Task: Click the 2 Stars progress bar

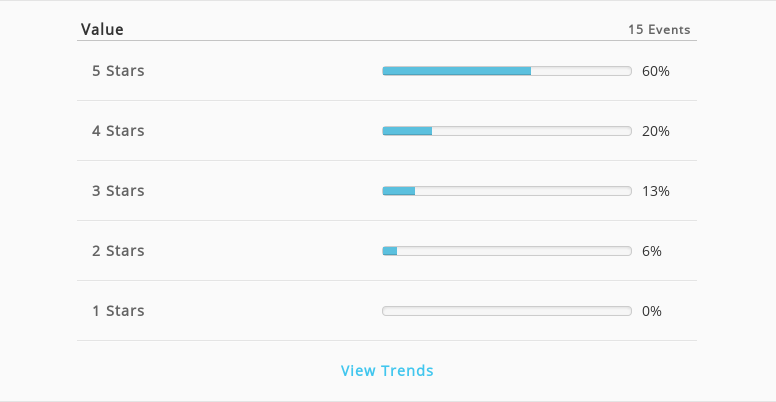Action: pos(507,251)
